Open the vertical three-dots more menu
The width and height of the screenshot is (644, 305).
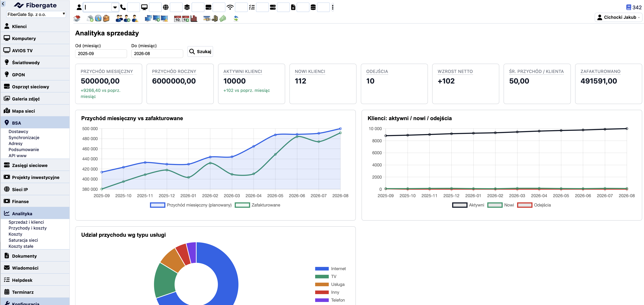pyautogui.click(x=333, y=7)
